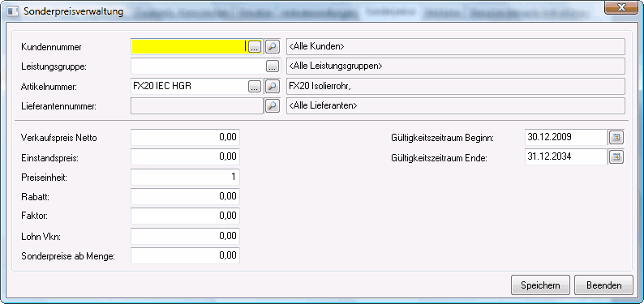This screenshot has width=644, height=304.
Task: Click the disabled Lieferantennummer field
Action: (x=197, y=106)
